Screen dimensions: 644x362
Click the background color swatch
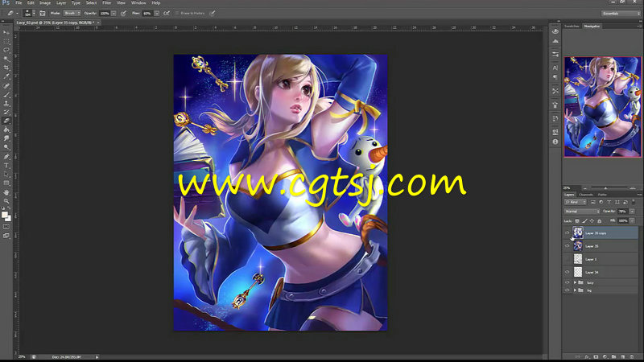tap(9, 218)
